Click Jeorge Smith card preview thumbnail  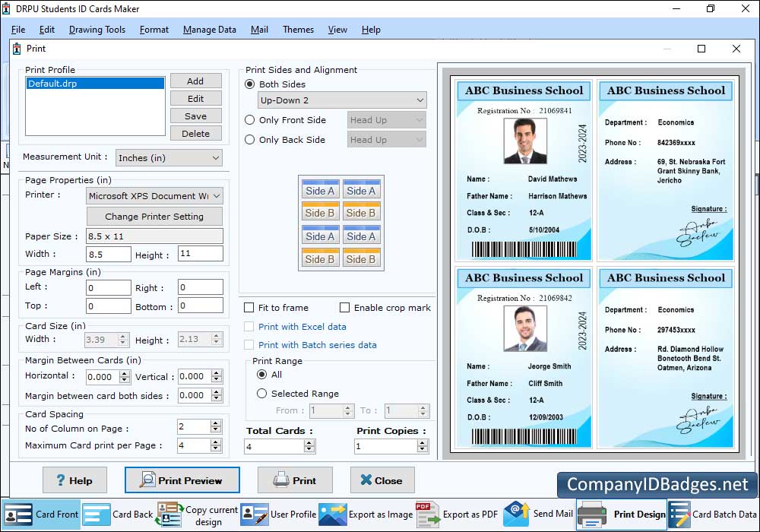pyautogui.click(x=524, y=357)
